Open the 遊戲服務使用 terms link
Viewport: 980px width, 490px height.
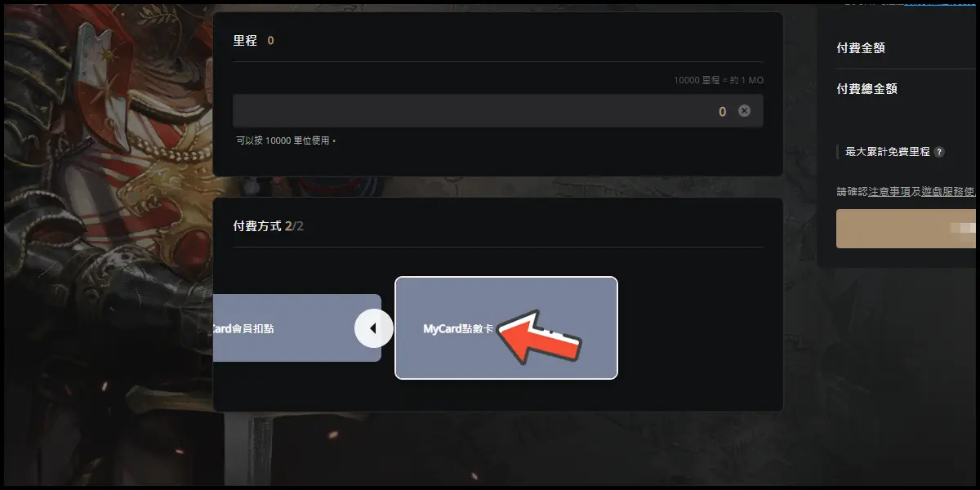coord(949,191)
